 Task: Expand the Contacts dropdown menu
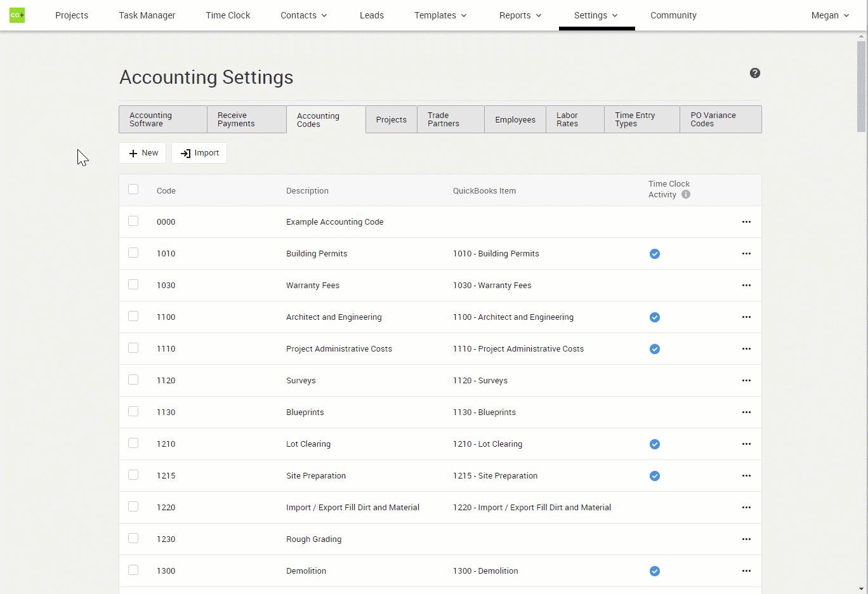pos(304,15)
